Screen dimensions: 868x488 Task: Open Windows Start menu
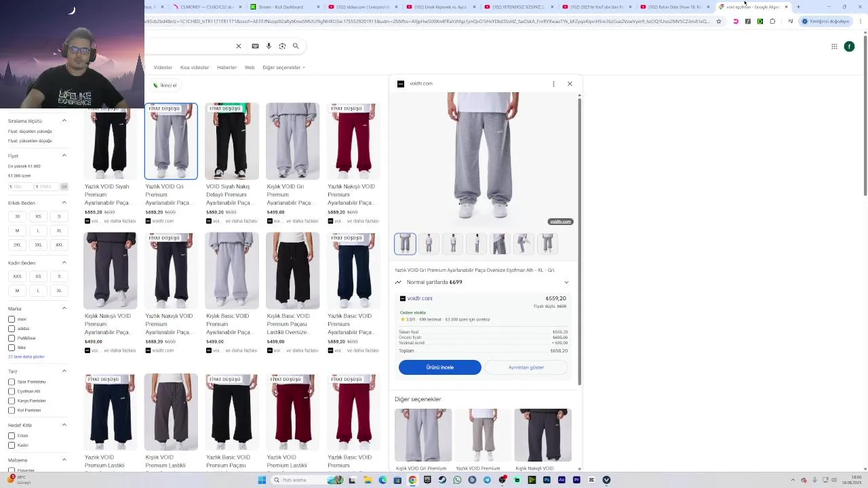(x=262, y=480)
